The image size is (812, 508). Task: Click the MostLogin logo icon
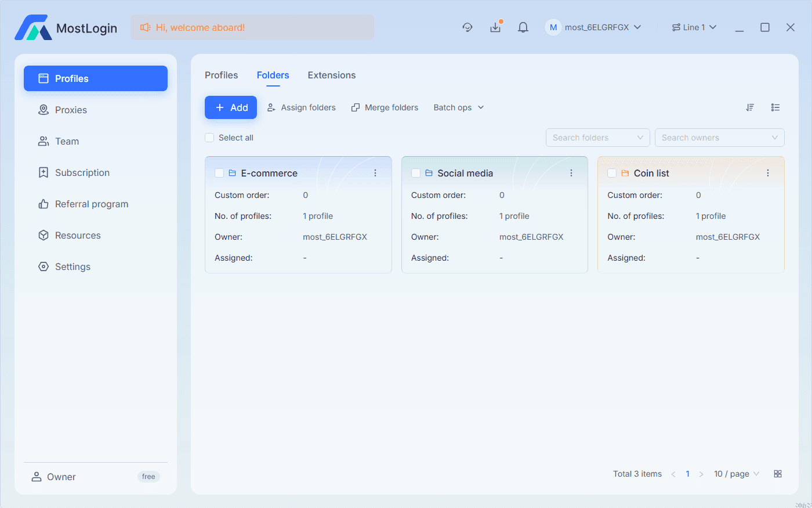click(33, 27)
